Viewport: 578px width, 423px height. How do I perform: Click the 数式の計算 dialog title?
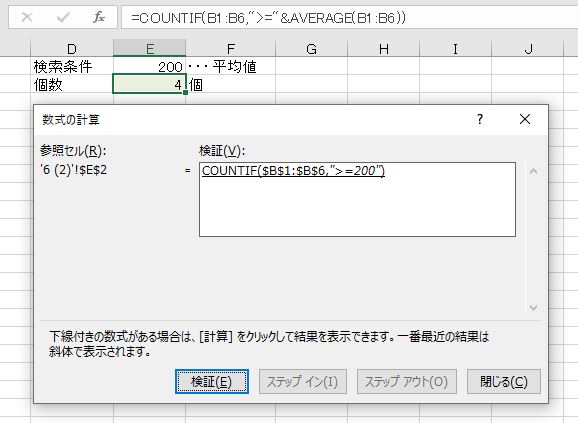[x=71, y=120]
